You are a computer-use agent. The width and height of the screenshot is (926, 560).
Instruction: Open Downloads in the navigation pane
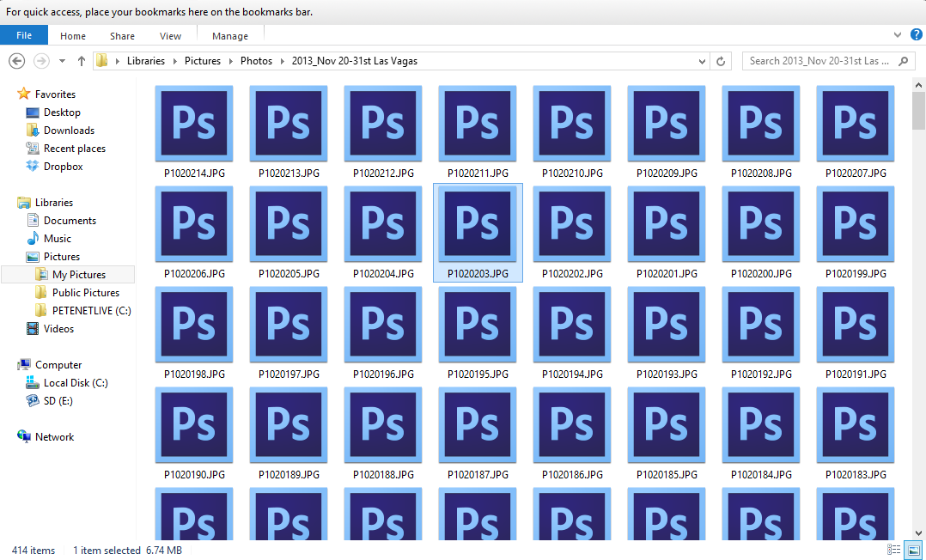pyautogui.click(x=69, y=130)
